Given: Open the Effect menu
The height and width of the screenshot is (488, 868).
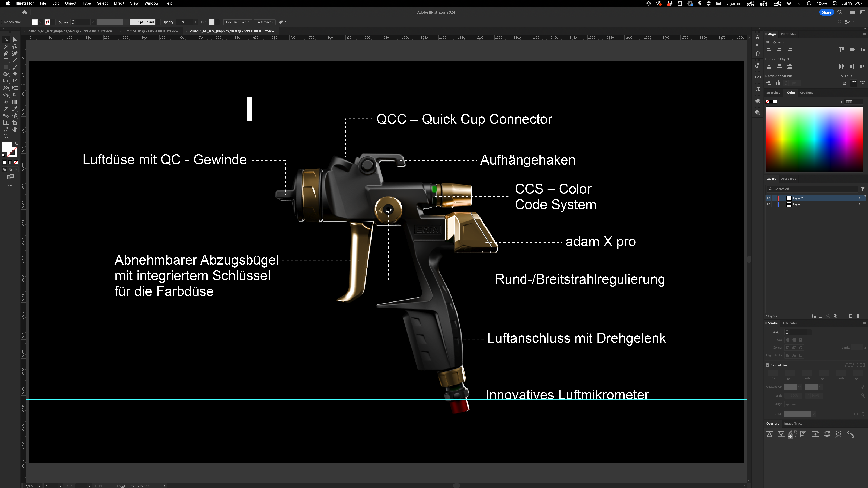Looking at the screenshot, I should (119, 3).
